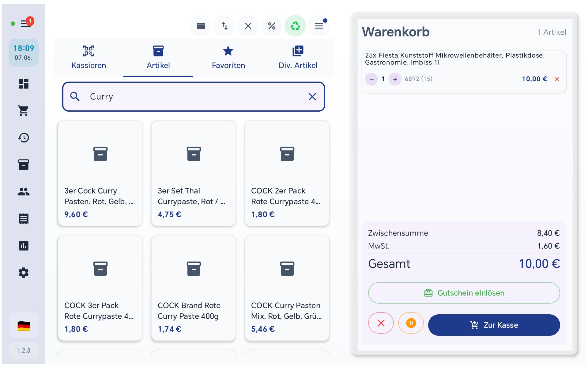
Task: Click version label 1.2.3
Action: pos(24,351)
